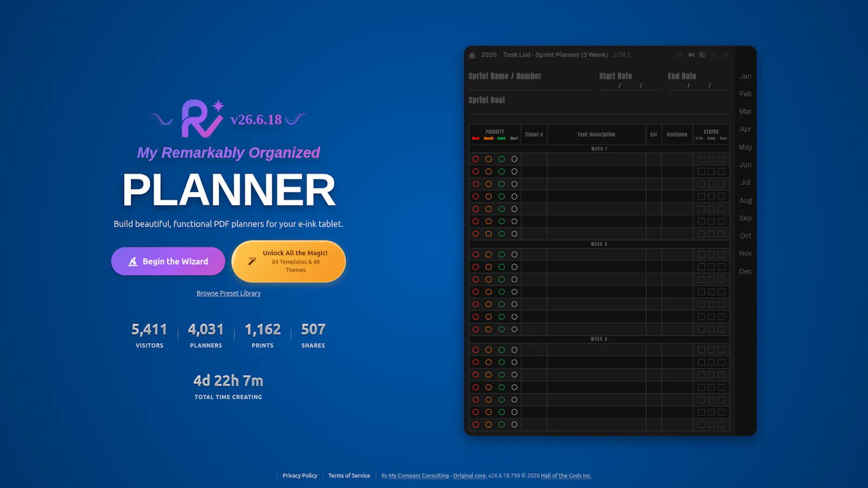This screenshot has height=488, width=868.
Task: Click the R logo icon in planner header
Action: [703, 55]
